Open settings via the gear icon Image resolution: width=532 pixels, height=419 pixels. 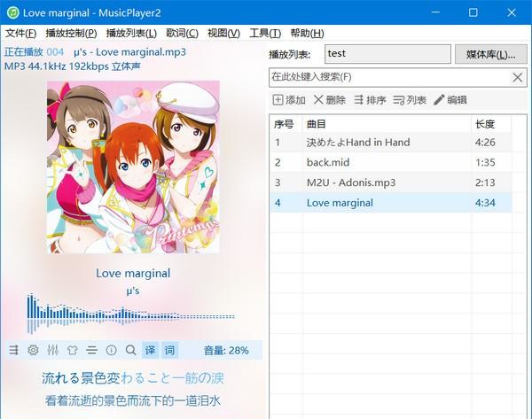tap(33, 350)
